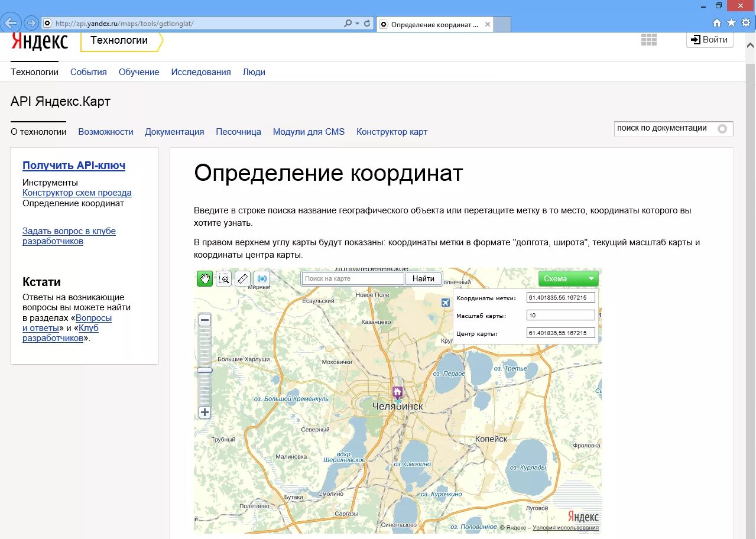Switch to the Документация tab

174,132
